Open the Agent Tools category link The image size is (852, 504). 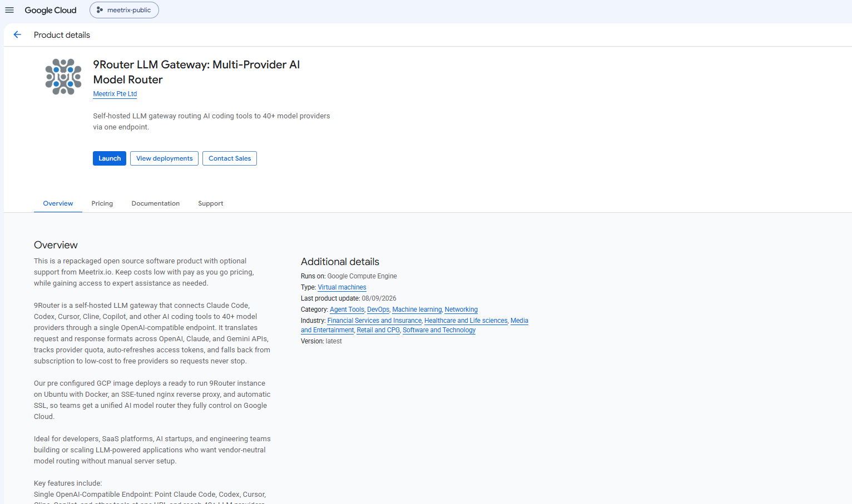(x=347, y=310)
